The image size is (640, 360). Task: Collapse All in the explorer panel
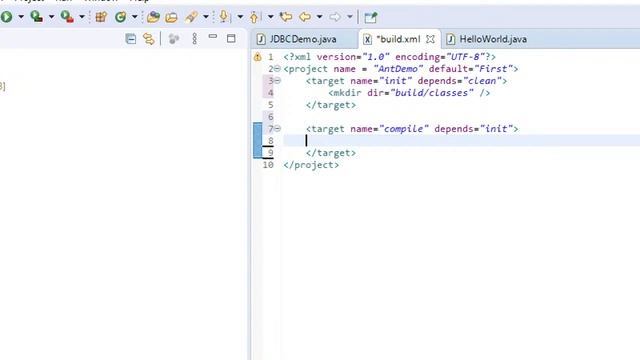[131, 39]
